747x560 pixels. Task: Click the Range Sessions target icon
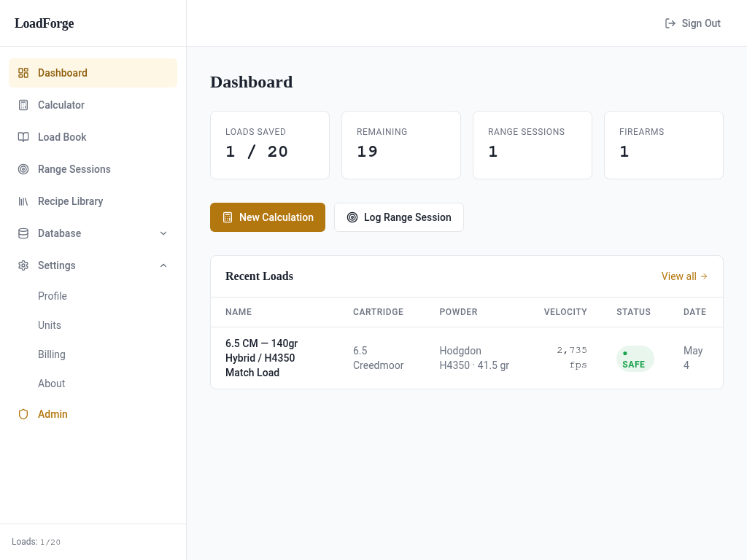pyautogui.click(x=23, y=169)
